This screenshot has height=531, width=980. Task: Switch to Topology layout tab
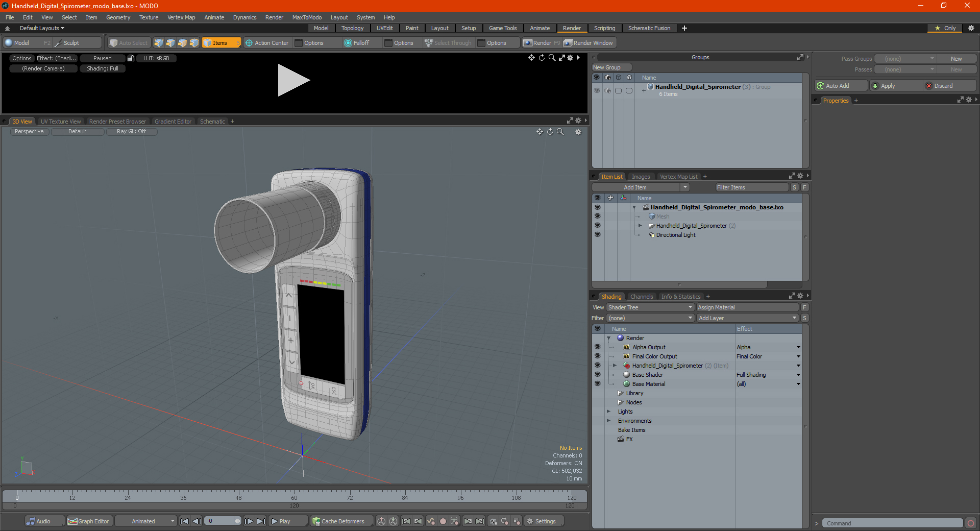pyautogui.click(x=352, y=28)
